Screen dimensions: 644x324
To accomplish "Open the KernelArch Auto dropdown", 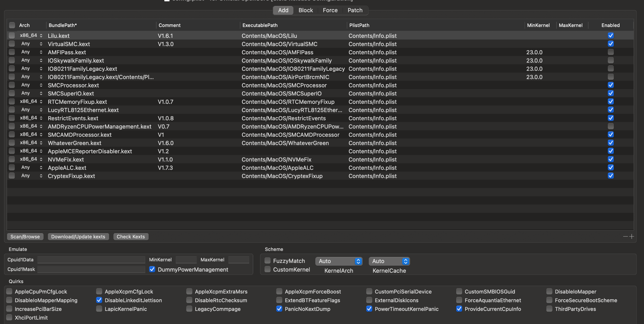I will (338, 261).
